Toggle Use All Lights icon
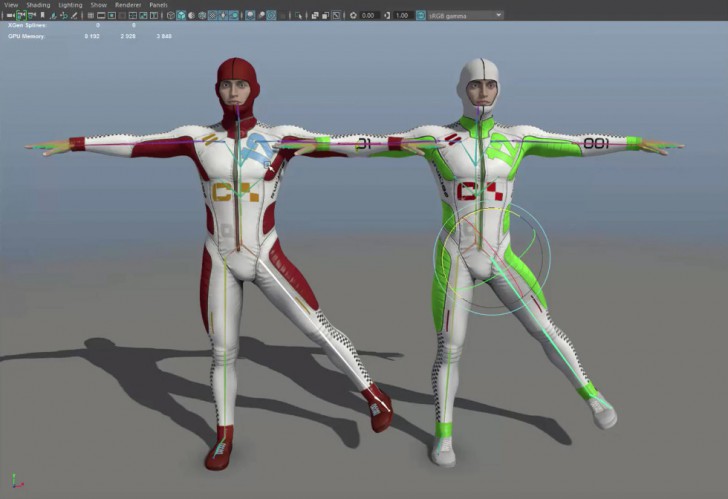The height and width of the screenshot is (499, 728). [223, 15]
